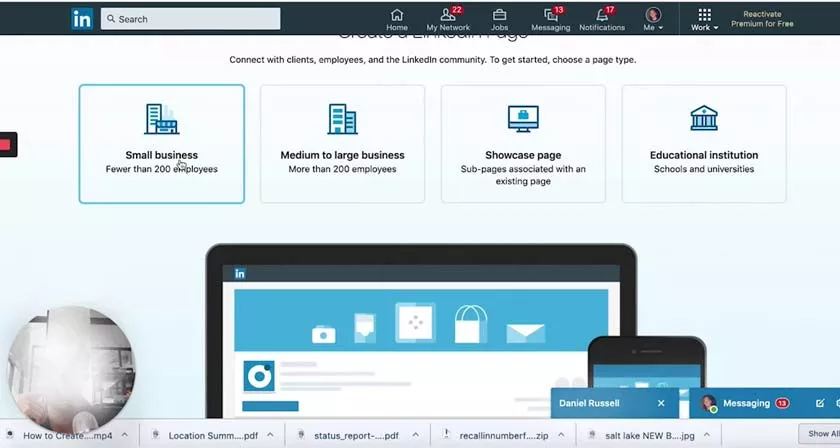840x448 pixels.
Task: Expand the Work apps grid menu
Action: pyautogui.click(x=704, y=20)
